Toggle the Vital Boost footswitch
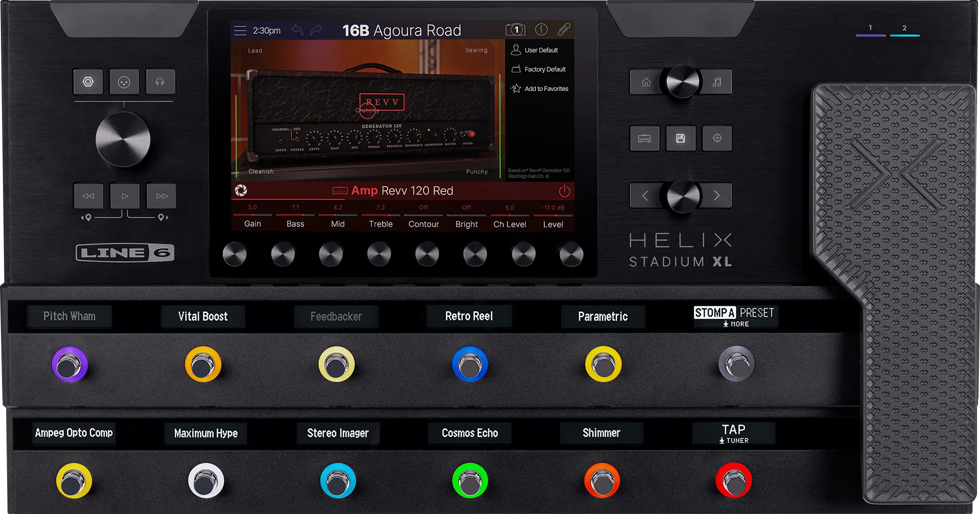 pos(203,364)
